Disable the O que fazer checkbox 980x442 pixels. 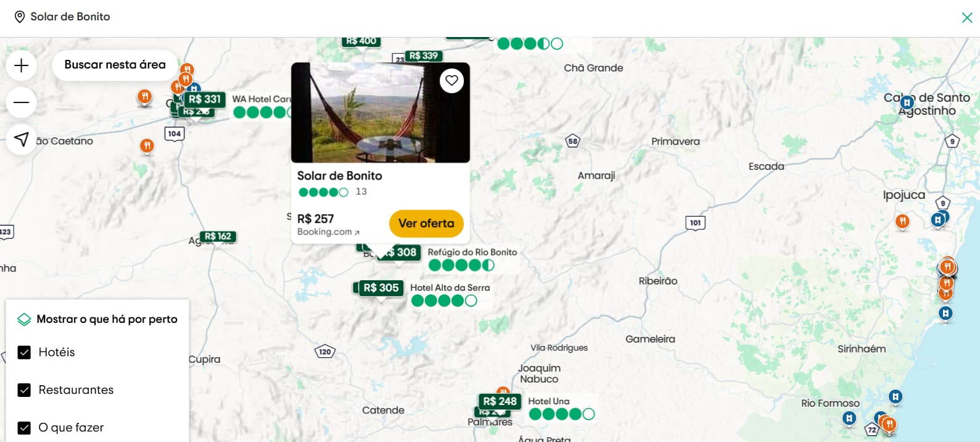24,428
